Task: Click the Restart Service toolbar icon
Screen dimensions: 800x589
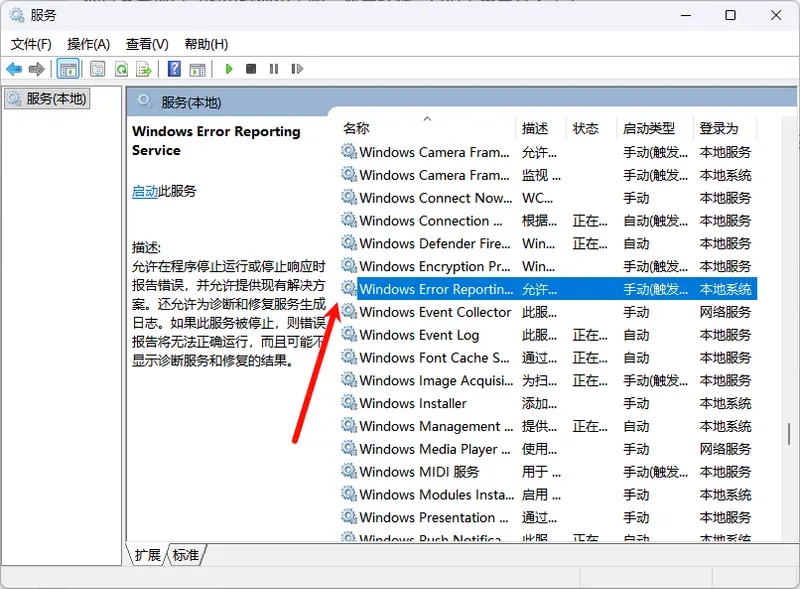Action: (x=297, y=69)
